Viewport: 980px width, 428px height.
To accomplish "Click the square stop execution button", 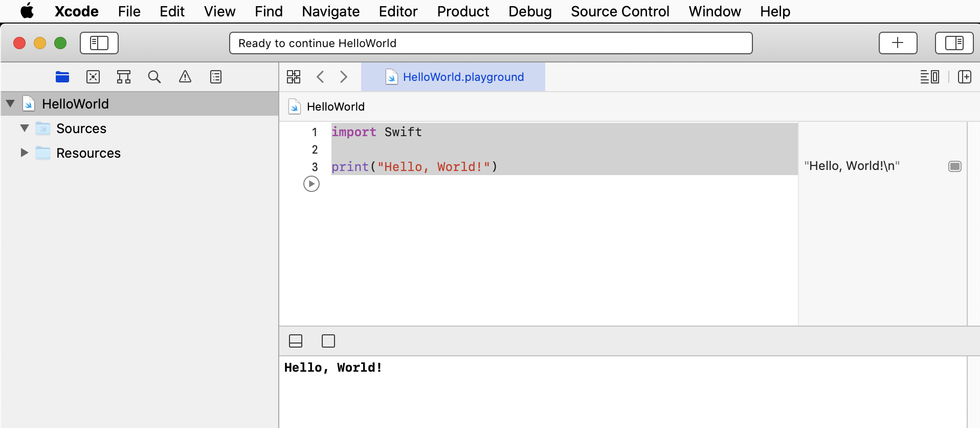I will tap(328, 341).
